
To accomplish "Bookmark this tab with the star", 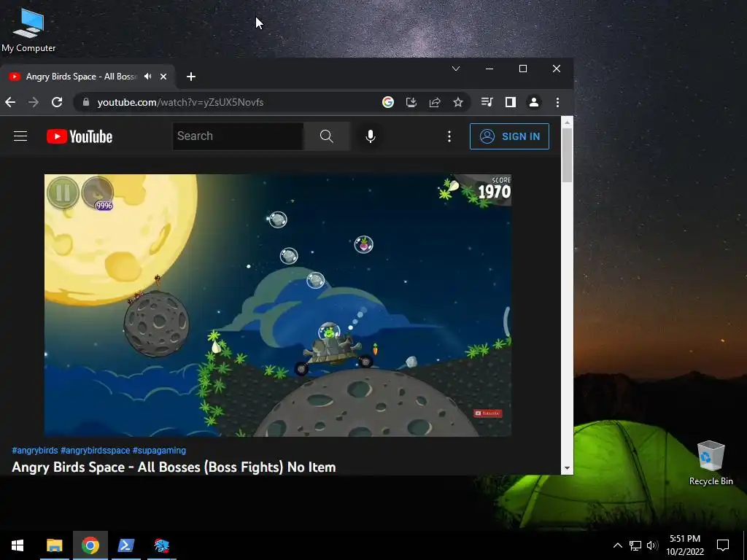I will click(458, 102).
